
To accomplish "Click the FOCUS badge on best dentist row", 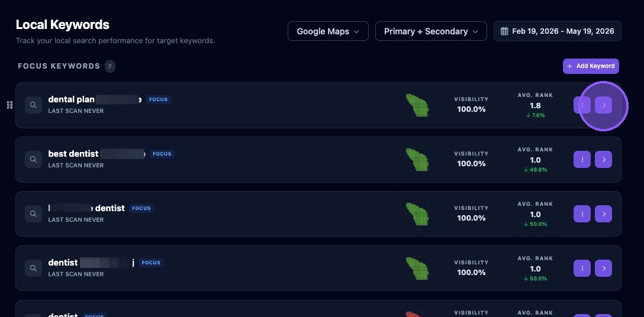I will 162,154.
